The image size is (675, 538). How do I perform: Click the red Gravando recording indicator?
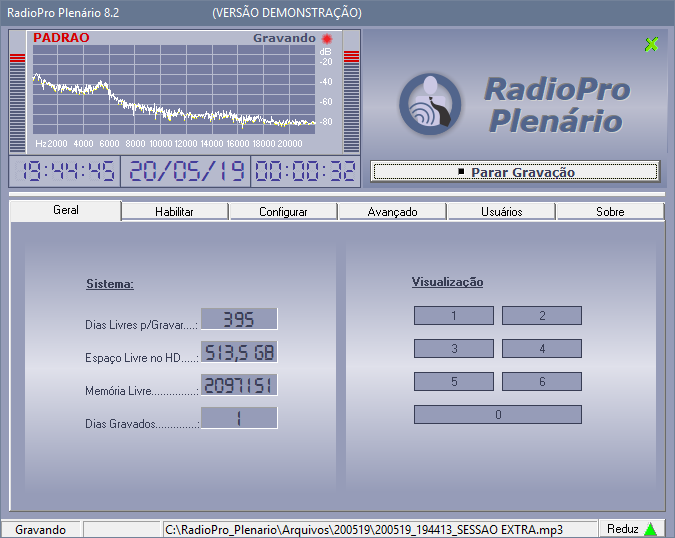(327, 39)
